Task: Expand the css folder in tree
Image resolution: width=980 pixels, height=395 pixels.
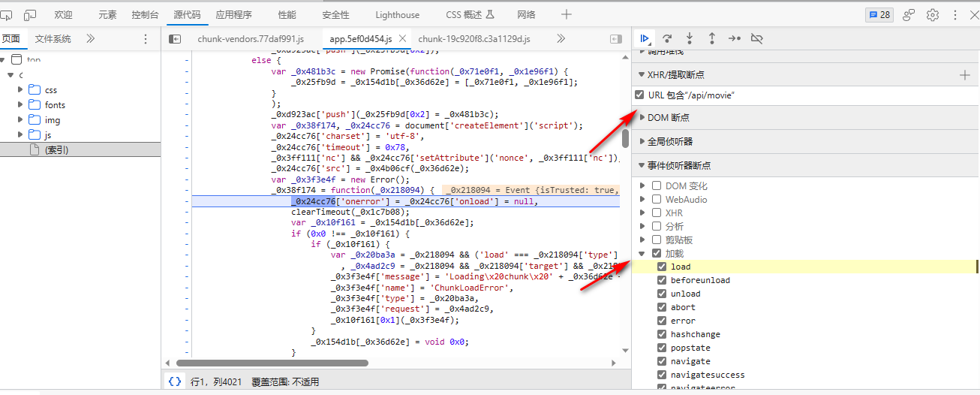Action: [x=20, y=89]
